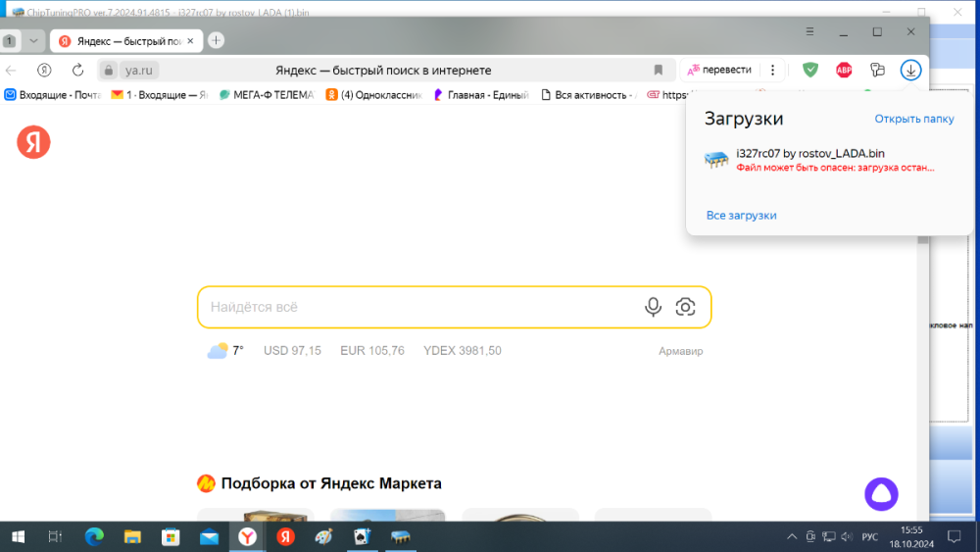The height and width of the screenshot is (552, 980).
Task: Click the AdBlock Plus extension icon
Action: [844, 70]
